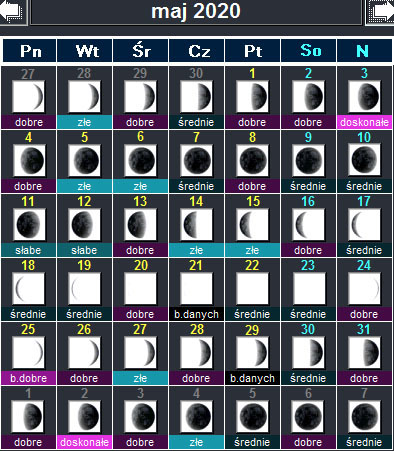Click date number 30 in May
394x451 pixels.
click(x=308, y=329)
